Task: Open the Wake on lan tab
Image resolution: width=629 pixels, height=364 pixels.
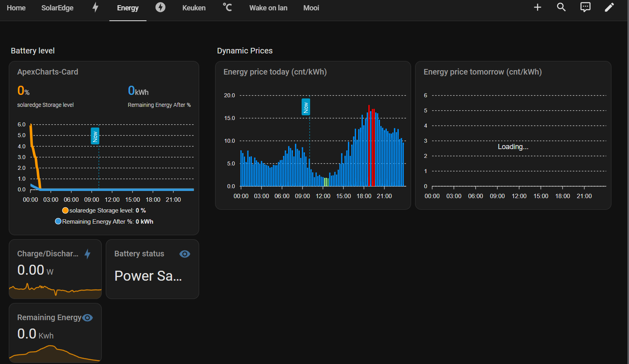Action: (268, 8)
